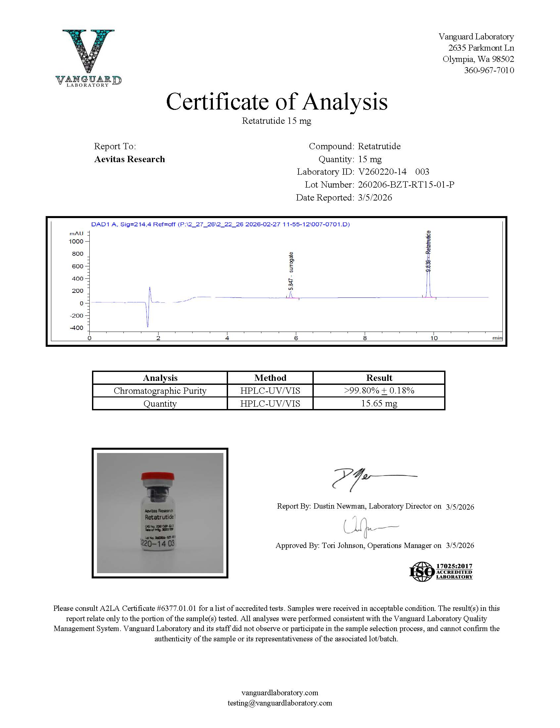560x728 pixels.
Task: Click the Aevitas Research client name
Action: coord(129,159)
